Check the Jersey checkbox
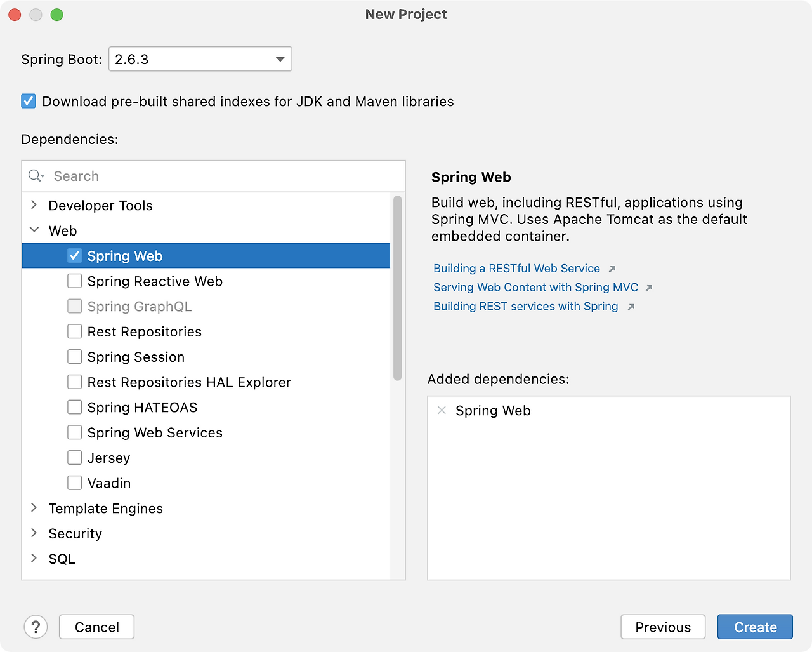 (74, 457)
